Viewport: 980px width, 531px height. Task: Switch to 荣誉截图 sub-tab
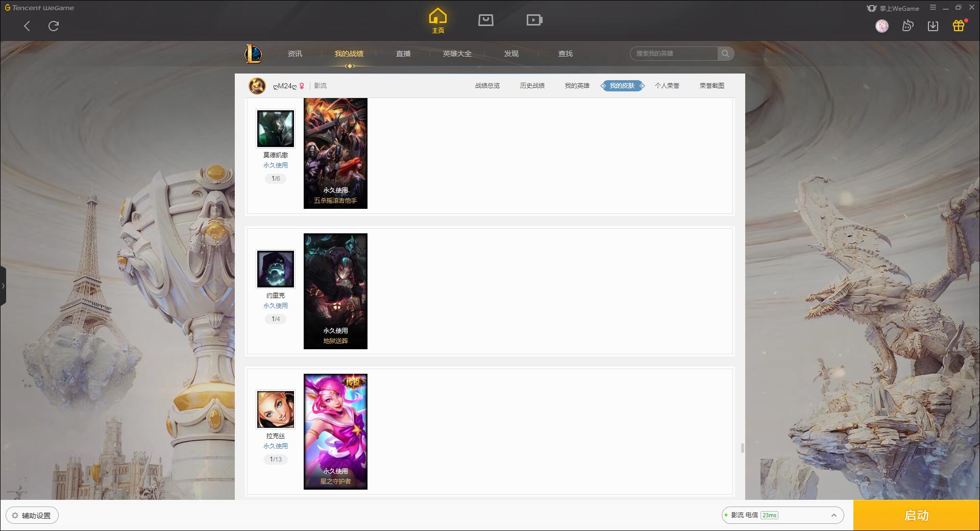[712, 86]
